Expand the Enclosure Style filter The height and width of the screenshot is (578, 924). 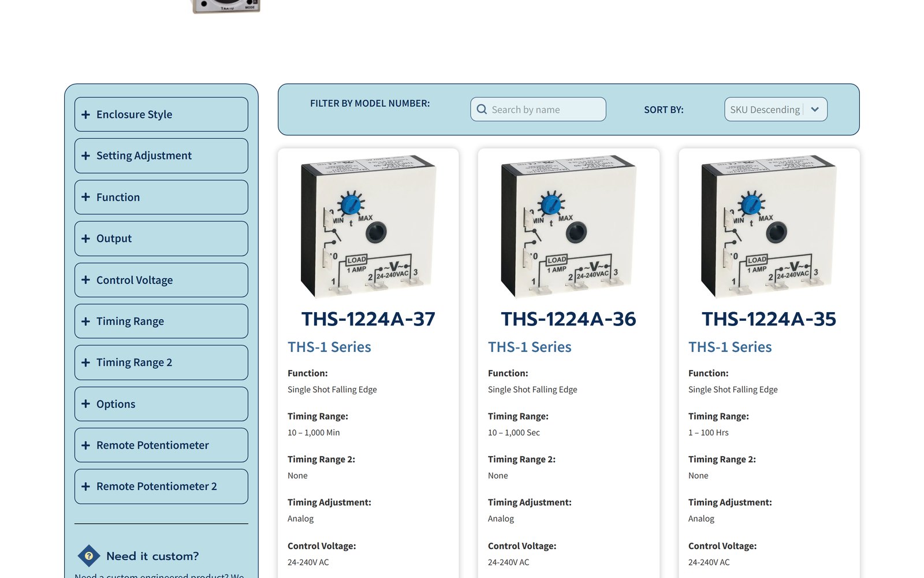(161, 114)
